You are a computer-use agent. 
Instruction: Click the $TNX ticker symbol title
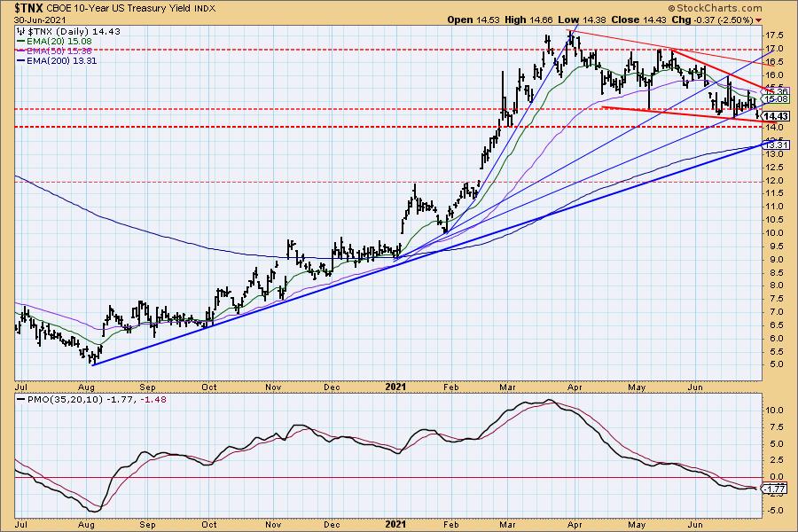29,8
